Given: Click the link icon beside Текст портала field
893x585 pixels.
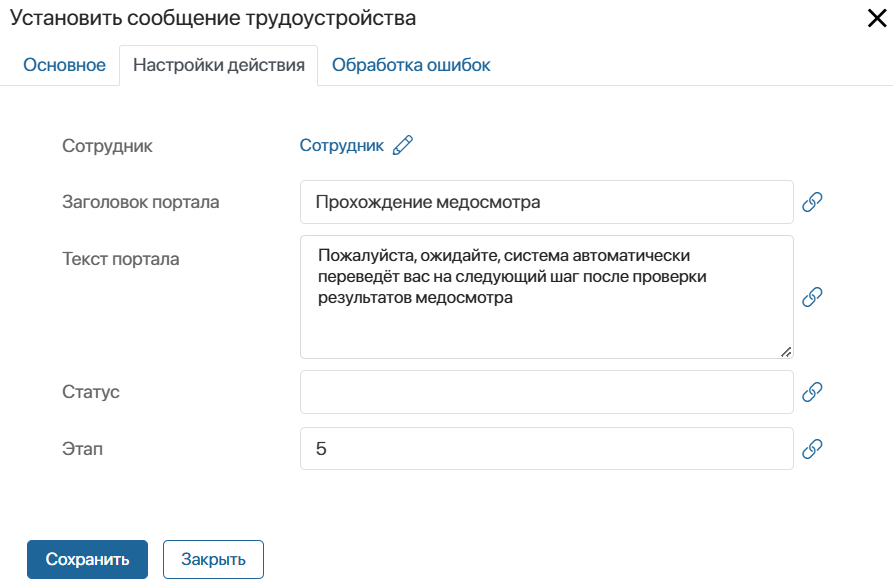Looking at the screenshot, I should (x=812, y=297).
